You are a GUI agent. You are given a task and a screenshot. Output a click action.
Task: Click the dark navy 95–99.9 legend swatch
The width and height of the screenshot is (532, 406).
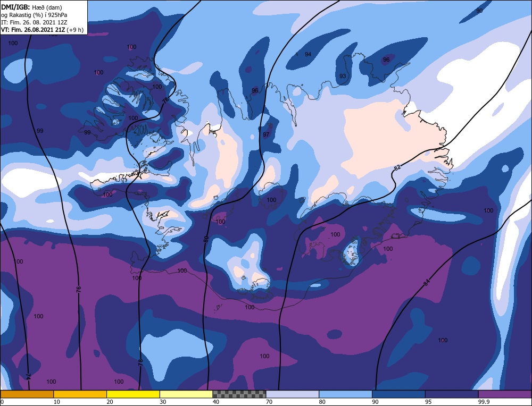(452, 394)
